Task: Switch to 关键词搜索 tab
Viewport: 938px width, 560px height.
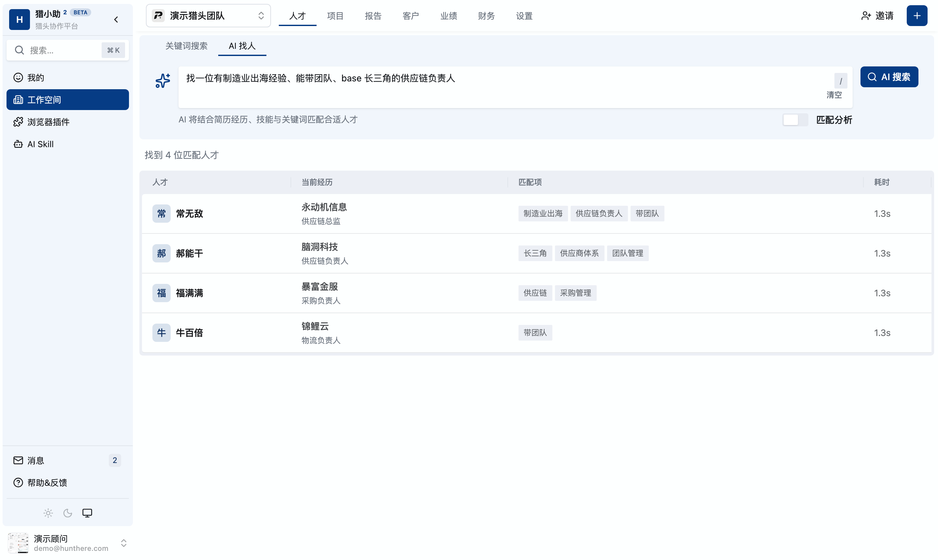Action: click(x=186, y=46)
